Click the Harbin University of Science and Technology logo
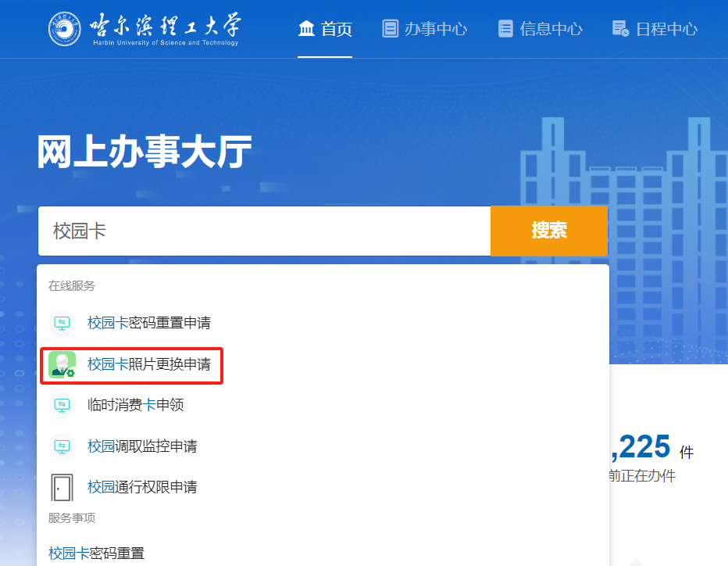Viewport: 728px width, 566px height. pos(145,29)
